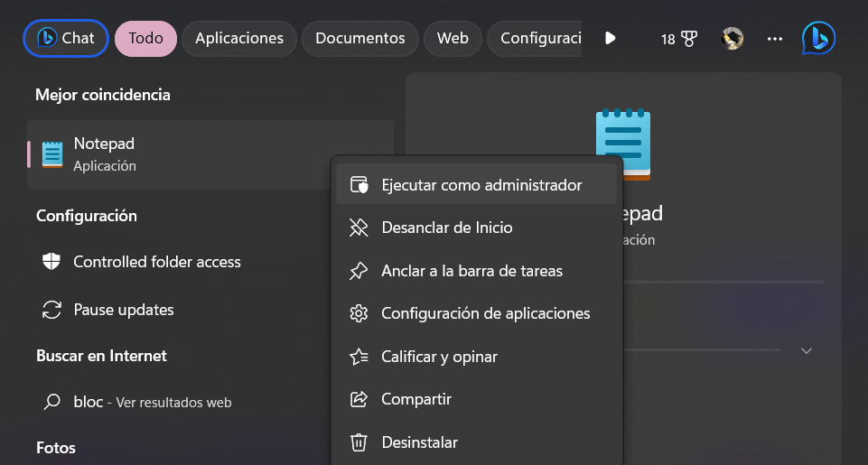Select the Todo filter tab
868x465 pixels.
click(x=145, y=39)
